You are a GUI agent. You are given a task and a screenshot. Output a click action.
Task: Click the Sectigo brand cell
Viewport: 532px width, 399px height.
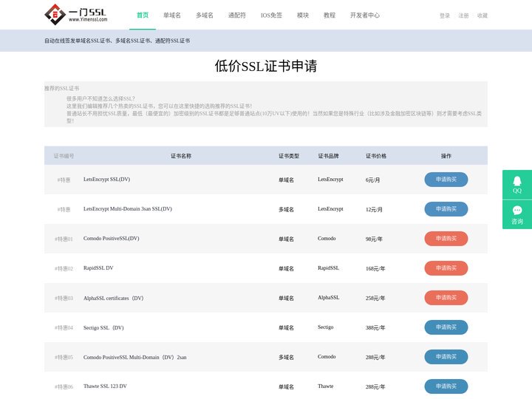click(325, 327)
